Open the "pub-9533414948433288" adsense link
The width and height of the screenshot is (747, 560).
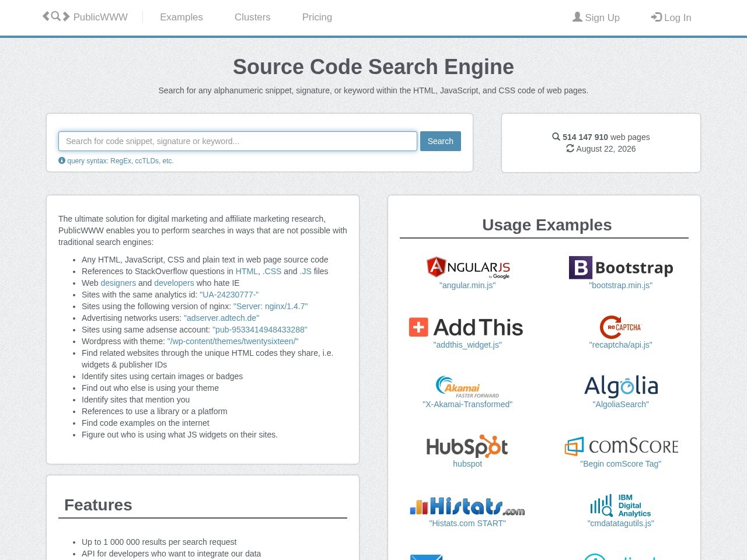pyautogui.click(x=260, y=330)
